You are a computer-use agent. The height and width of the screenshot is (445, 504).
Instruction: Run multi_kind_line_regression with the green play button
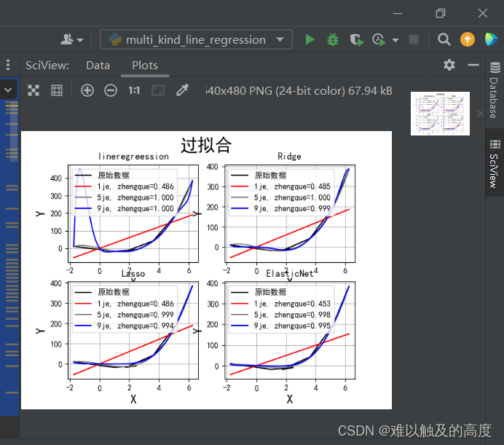click(310, 39)
